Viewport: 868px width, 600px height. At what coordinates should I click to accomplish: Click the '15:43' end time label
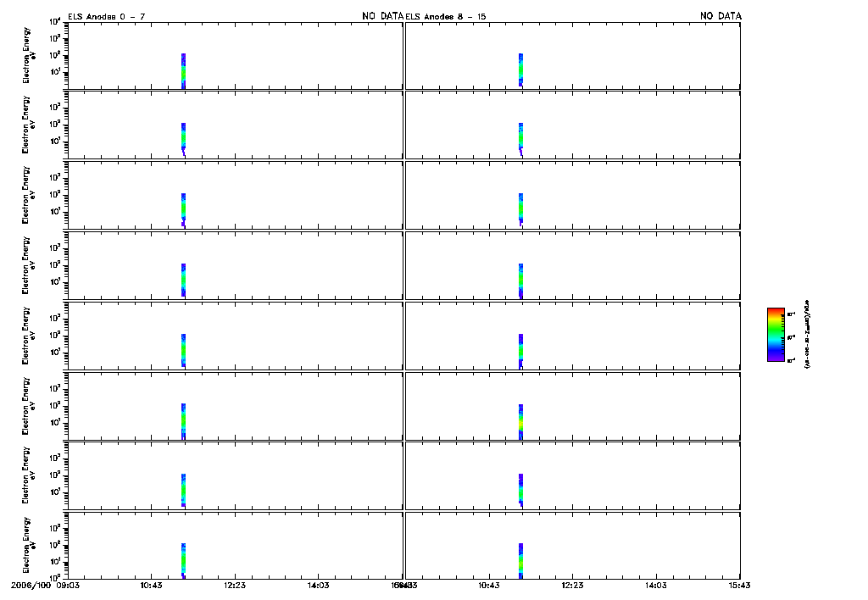point(739,585)
